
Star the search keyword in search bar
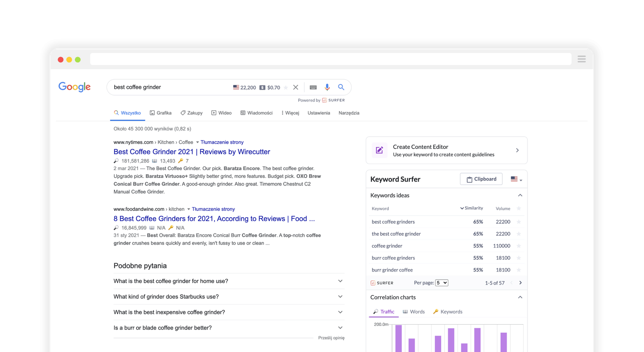pyautogui.click(x=286, y=87)
